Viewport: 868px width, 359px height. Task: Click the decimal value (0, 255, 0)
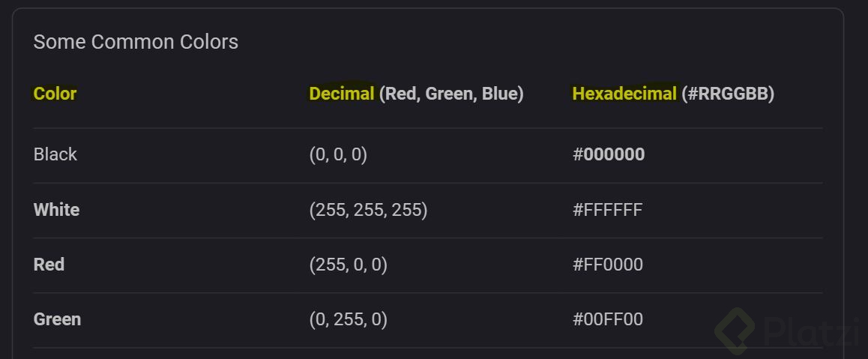coord(348,319)
